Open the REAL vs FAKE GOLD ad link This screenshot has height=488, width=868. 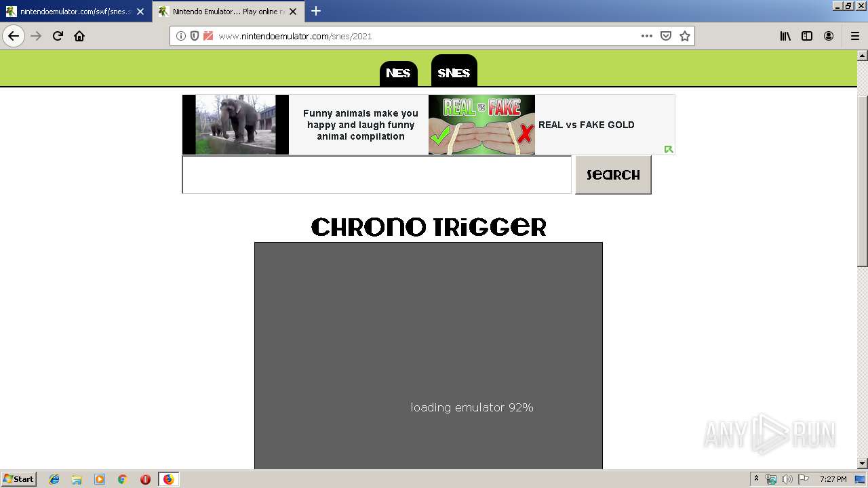[587, 125]
